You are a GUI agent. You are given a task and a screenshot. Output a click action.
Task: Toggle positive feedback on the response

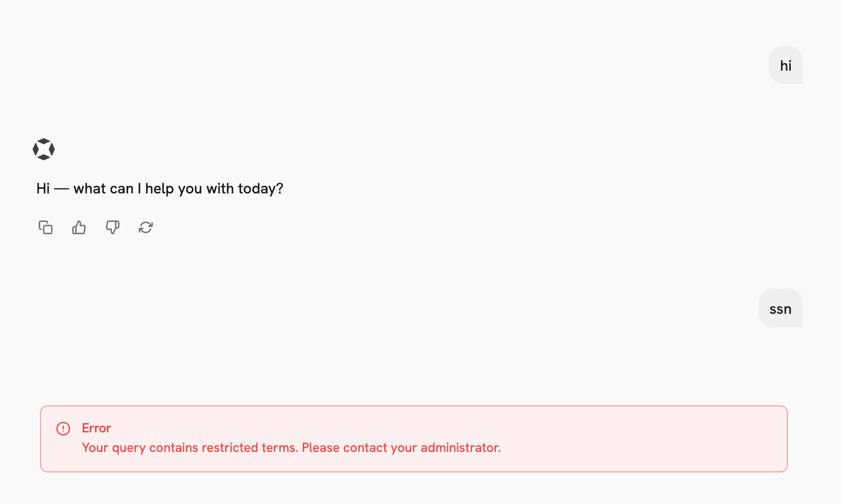point(78,227)
